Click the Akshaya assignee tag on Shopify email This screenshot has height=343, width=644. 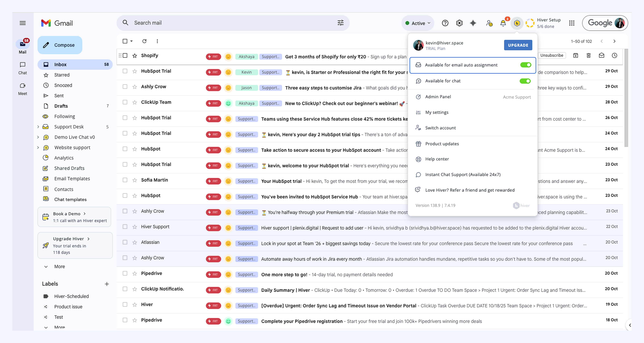point(246,57)
